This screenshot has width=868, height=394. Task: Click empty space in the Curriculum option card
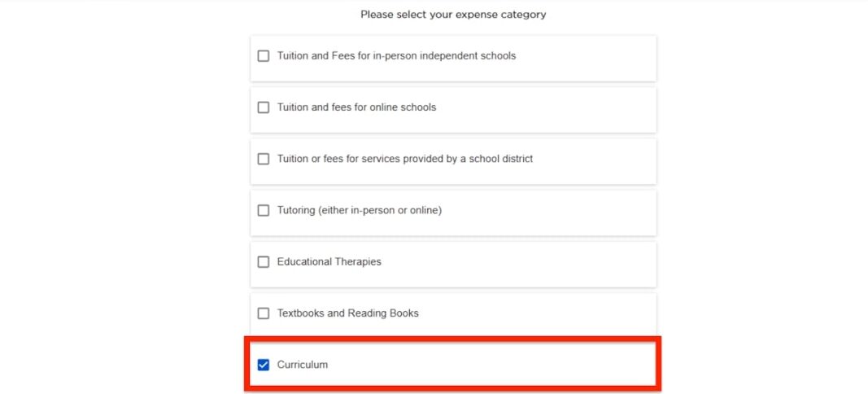point(504,365)
